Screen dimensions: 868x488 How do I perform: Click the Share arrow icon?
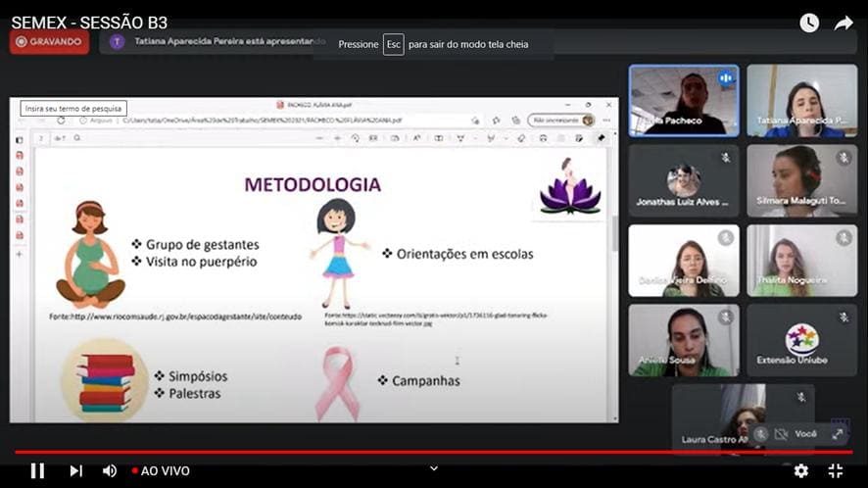point(844,24)
